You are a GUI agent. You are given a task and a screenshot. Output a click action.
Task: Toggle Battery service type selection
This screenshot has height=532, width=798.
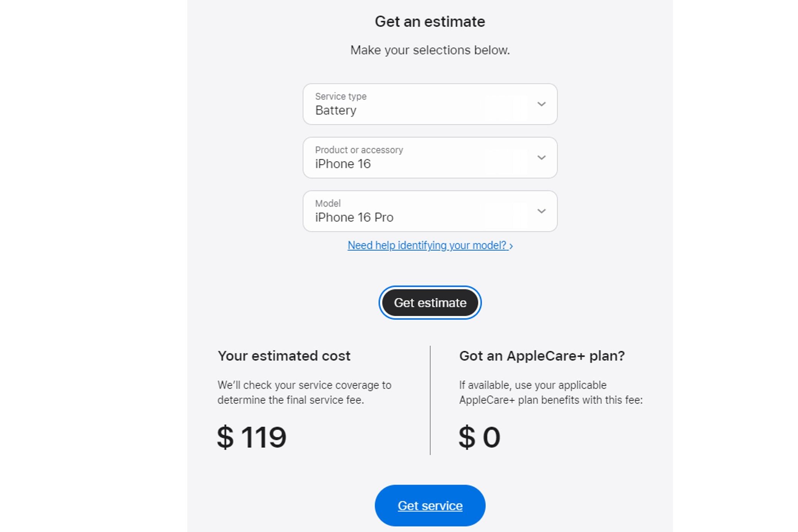coord(430,104)
